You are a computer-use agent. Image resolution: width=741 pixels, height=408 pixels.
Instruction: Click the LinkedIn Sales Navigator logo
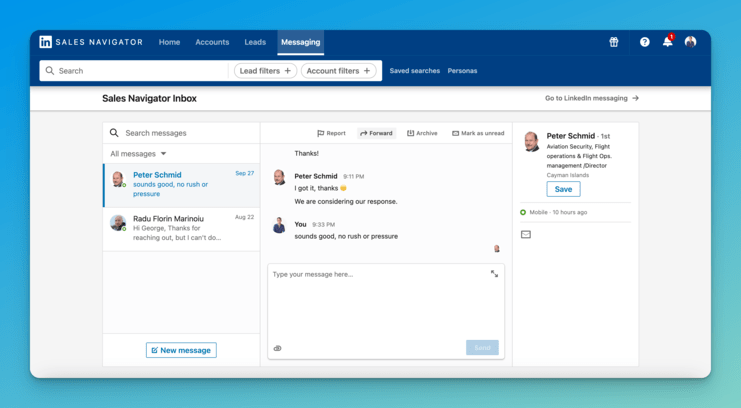click(x=91, y=42)
